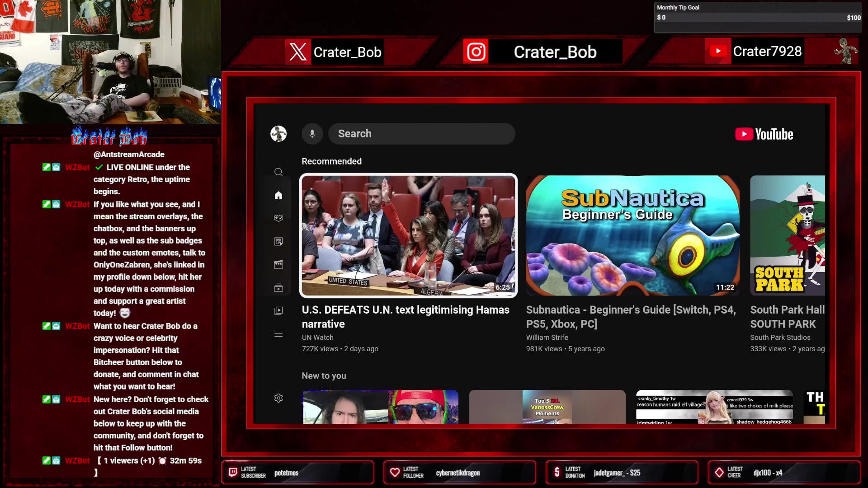This screenshot has width=868, height=488.
Task: Open the Library icon in sidebar
Action: (x=278, y=311)
